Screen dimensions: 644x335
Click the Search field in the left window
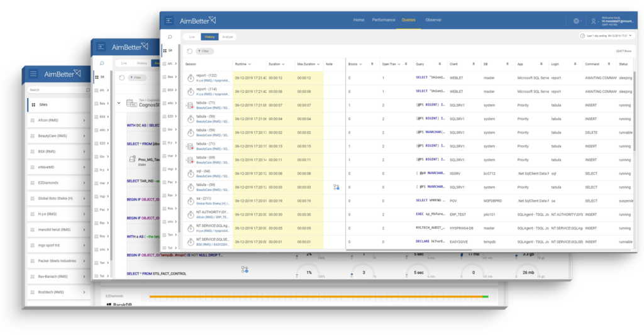[x=58, y=90]
